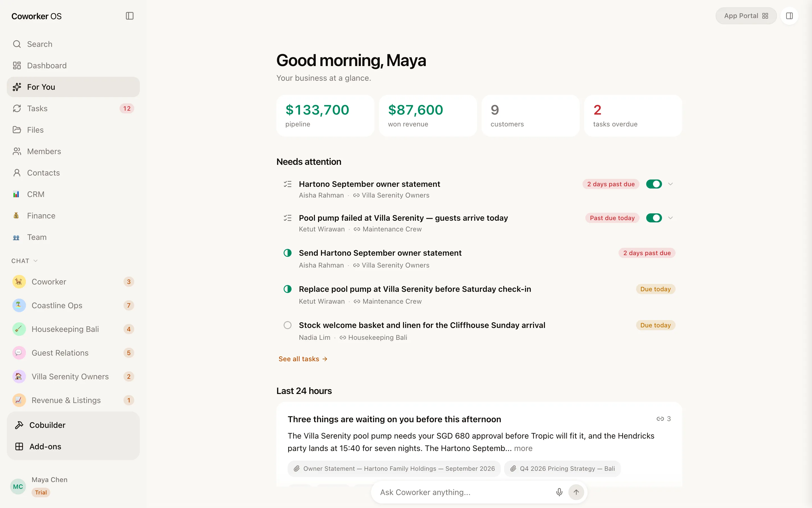Open the Housekeeping Bali chat avatar
The height and width of the screenshot is (508, 812).
pyautogui.click(x=19, y=329)
